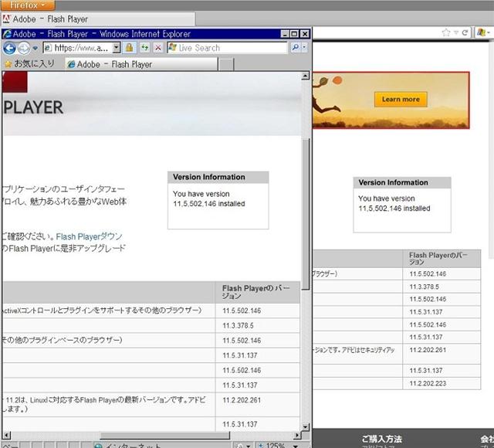Click the magnifier search icon in IE

pos(295,47)
